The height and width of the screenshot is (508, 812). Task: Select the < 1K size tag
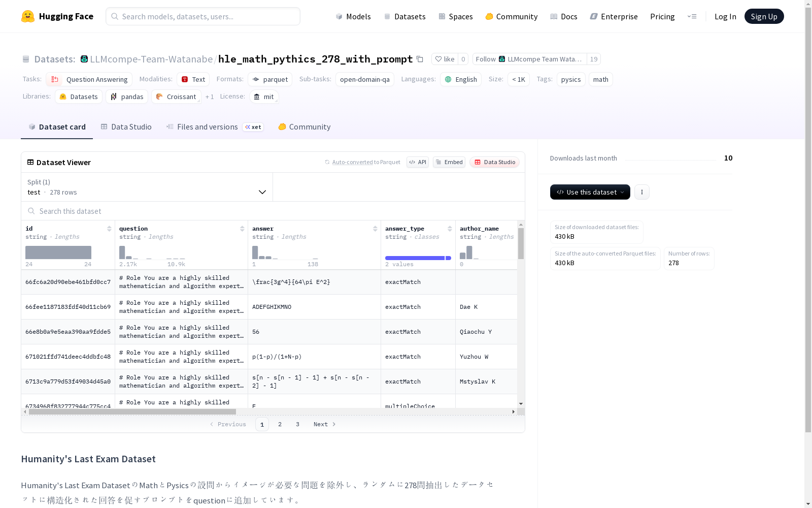point(519,79)
